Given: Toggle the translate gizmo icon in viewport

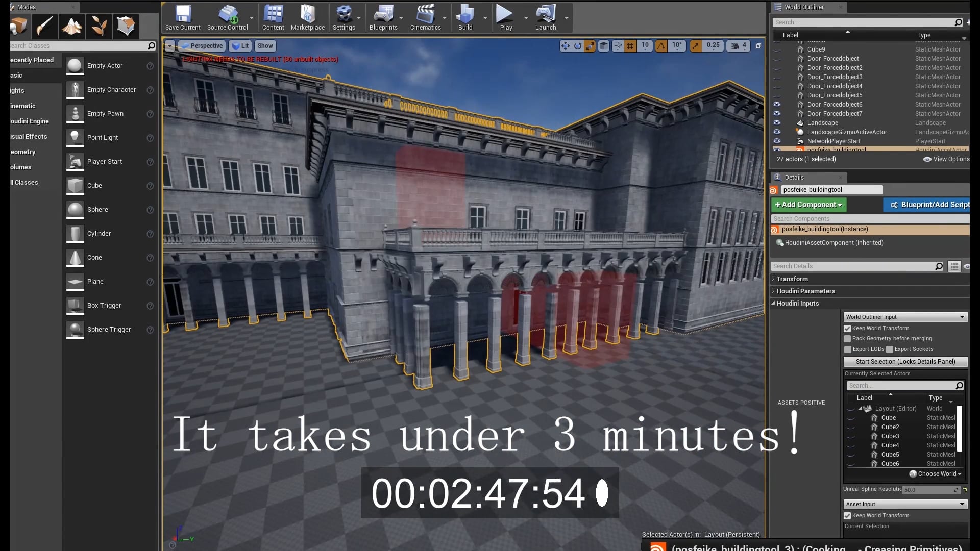Looking at the screenshot, I should [565, 46].
